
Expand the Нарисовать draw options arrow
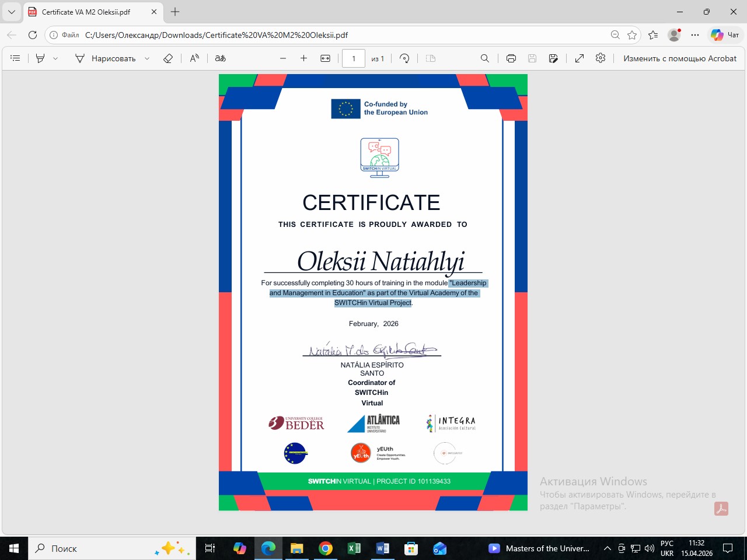click(x=147, y=58)
